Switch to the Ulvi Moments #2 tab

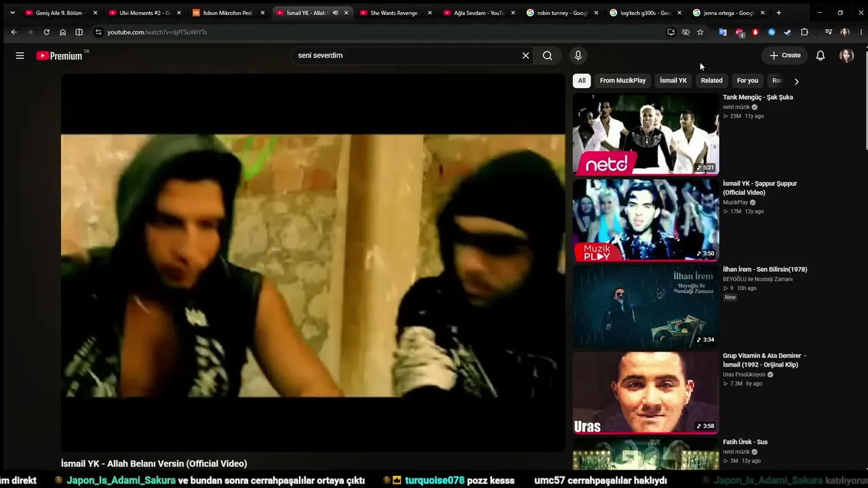tap(144, 13)
